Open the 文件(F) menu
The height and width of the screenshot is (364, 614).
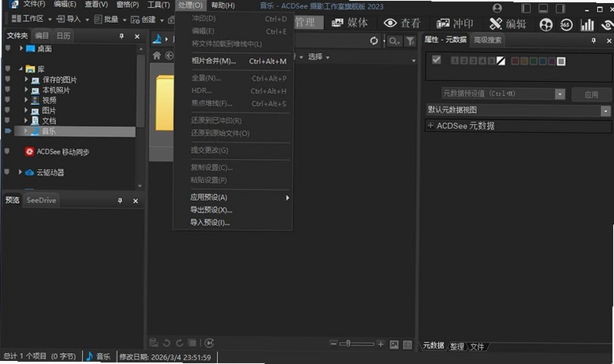[33, 5]
